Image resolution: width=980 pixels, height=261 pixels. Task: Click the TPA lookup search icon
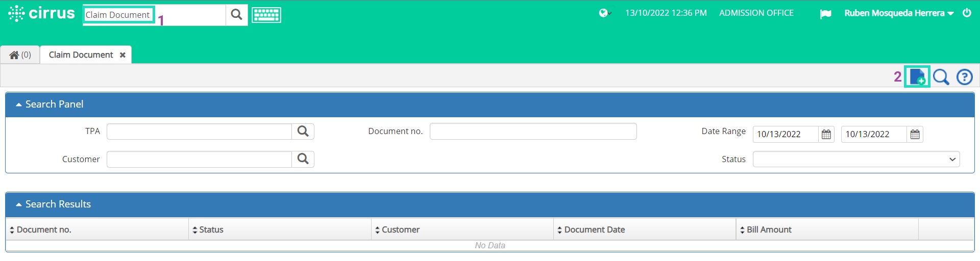tap(303, 132)
